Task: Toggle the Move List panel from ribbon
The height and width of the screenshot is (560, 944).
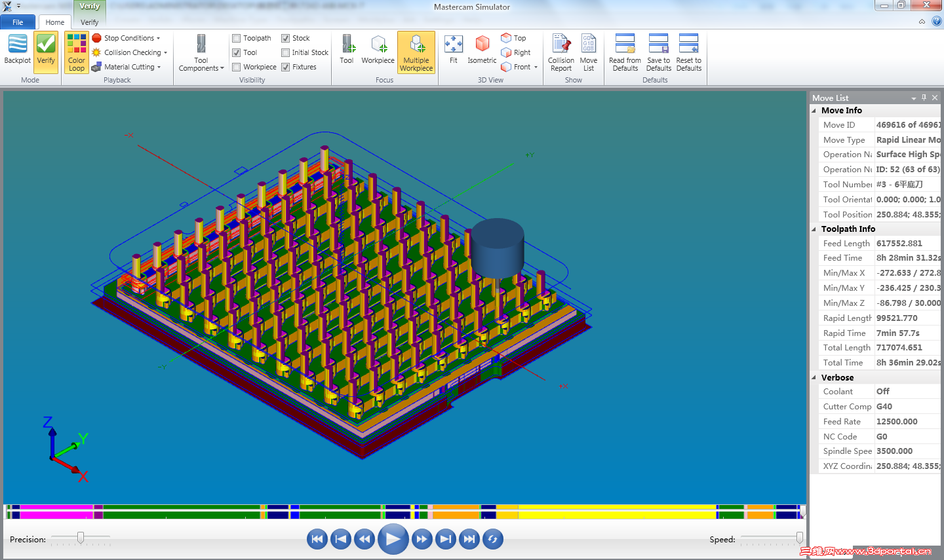Action: [x=589, y=52]
